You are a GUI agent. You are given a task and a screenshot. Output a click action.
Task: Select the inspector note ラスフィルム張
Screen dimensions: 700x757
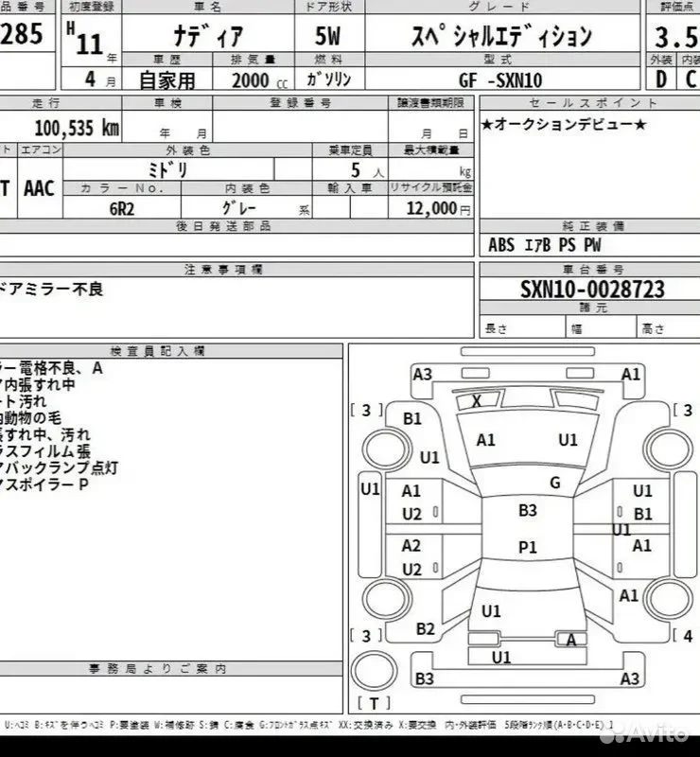[47, 451]
